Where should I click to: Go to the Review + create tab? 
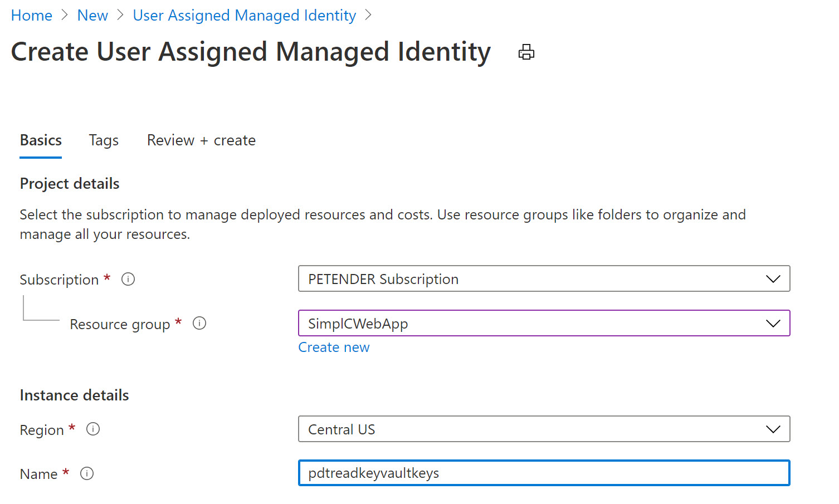[x=201, y=140]
